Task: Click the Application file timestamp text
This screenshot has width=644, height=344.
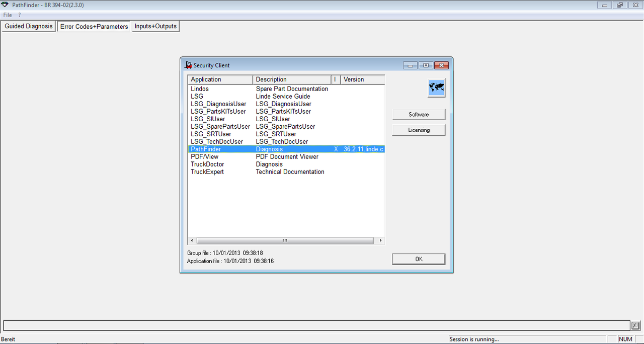Action: tap(230, 261)
